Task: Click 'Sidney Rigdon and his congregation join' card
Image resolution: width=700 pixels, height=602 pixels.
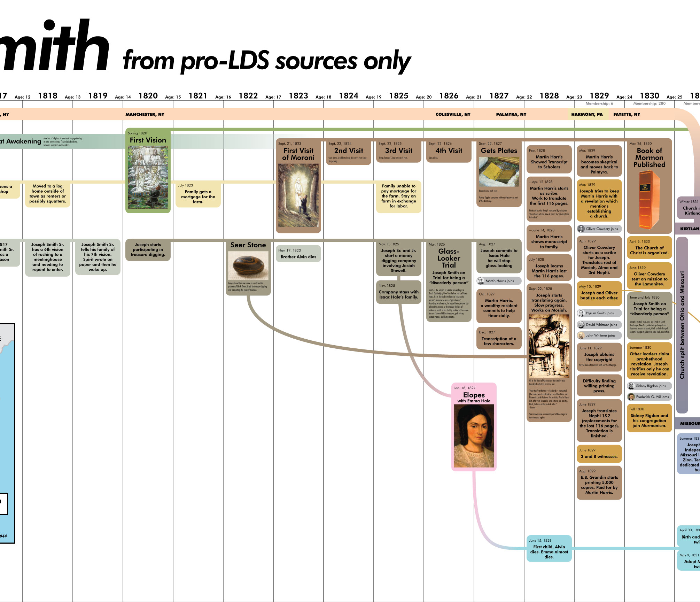Action: coord(650,418)
